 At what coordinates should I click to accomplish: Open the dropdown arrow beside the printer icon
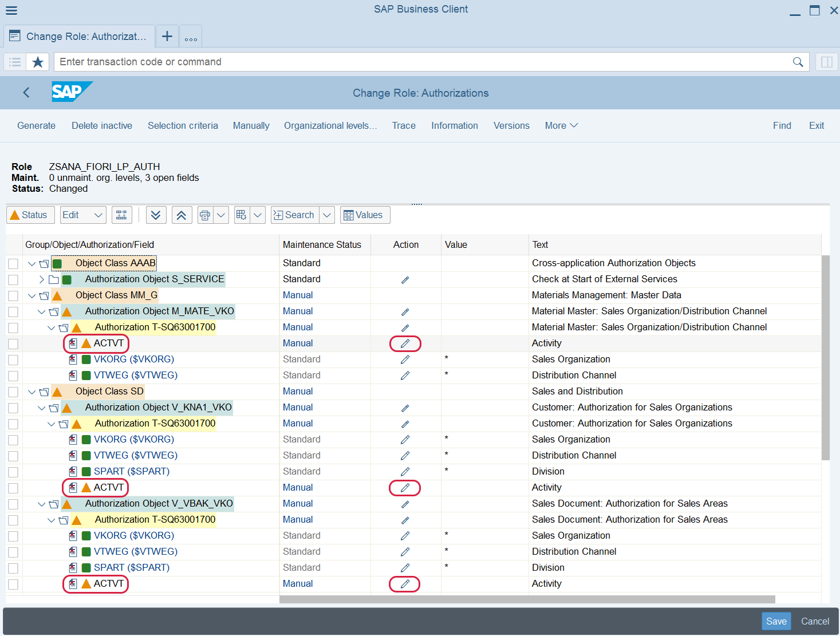(x=221, y=215)
